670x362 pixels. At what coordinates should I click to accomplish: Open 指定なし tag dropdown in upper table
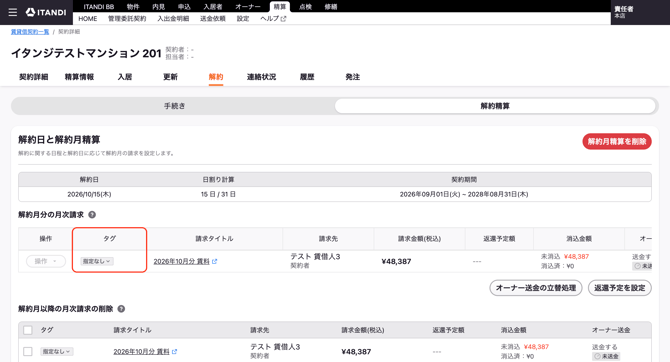point(97,261)
